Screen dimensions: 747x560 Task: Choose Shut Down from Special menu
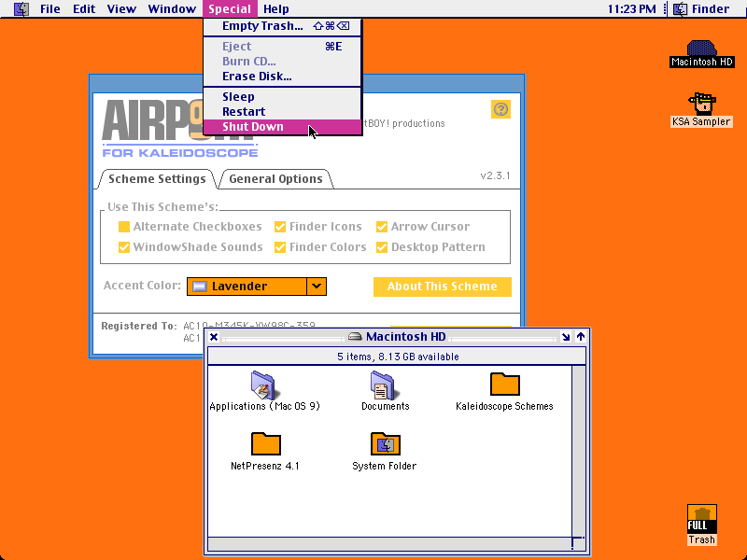(283, 127)
